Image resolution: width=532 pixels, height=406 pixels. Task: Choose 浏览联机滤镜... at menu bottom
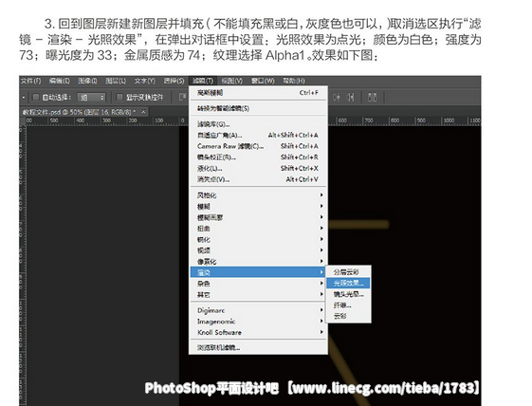[x=258, y=347]
